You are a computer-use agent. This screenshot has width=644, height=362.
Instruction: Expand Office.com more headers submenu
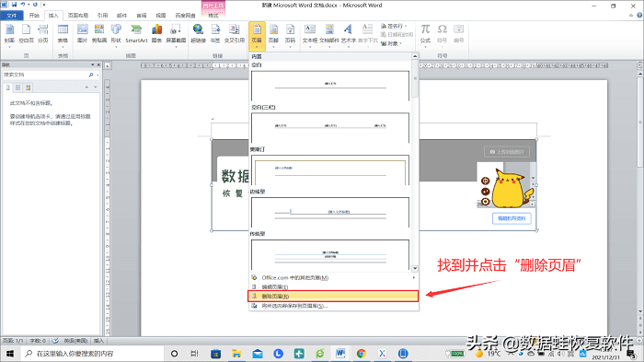click(x=414, y=277)
